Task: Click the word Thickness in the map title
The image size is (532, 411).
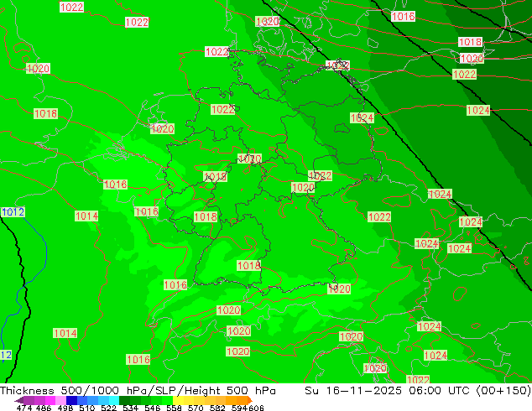Action: 27,391
